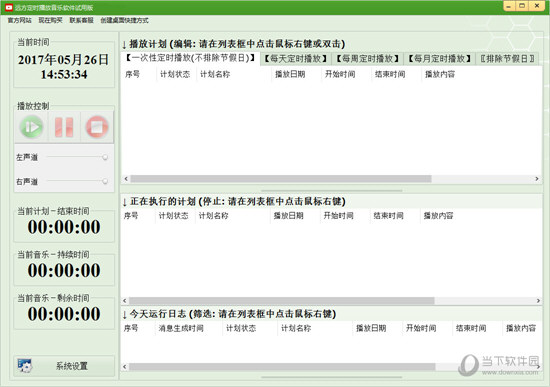Switch to the 排除节假日 tab
This screenshot has height=387, width=550.
(x=507, y=59)
